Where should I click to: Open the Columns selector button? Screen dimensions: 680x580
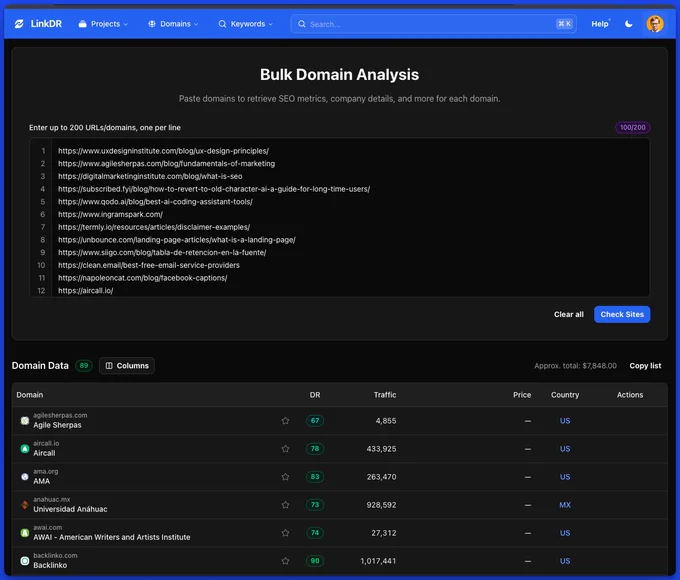127,365
